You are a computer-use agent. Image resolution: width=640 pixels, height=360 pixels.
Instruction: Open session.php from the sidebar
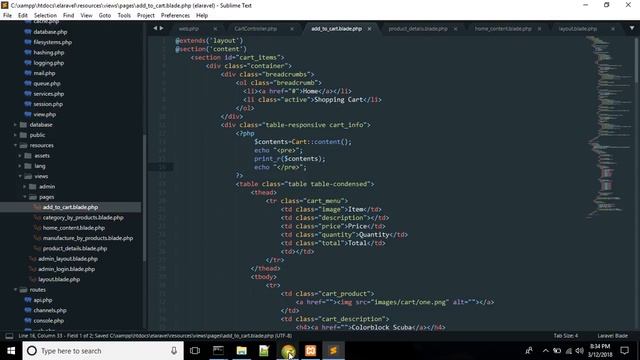coord(48,104)
